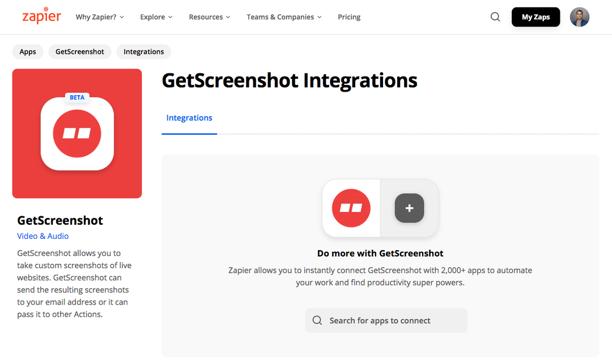Click the BETA badge on the app logo
This screenshot has width=612, height=364.
[77, 97]
